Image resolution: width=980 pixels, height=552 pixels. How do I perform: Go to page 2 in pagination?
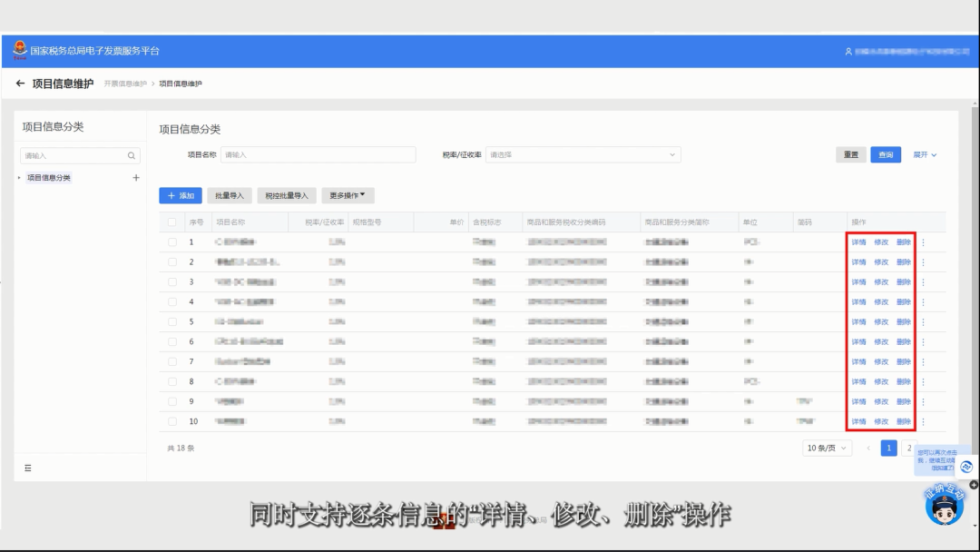click(908, 448)
